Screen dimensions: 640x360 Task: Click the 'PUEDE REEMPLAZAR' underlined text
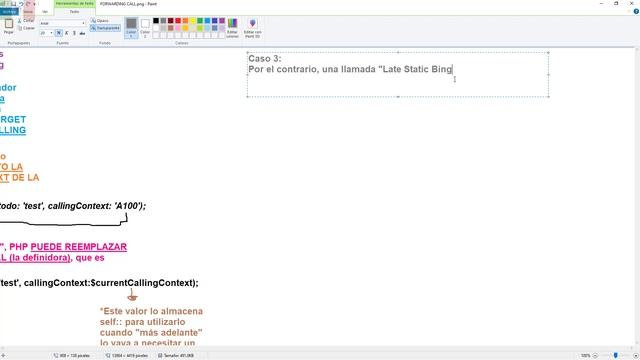click(x=79, y=247)
